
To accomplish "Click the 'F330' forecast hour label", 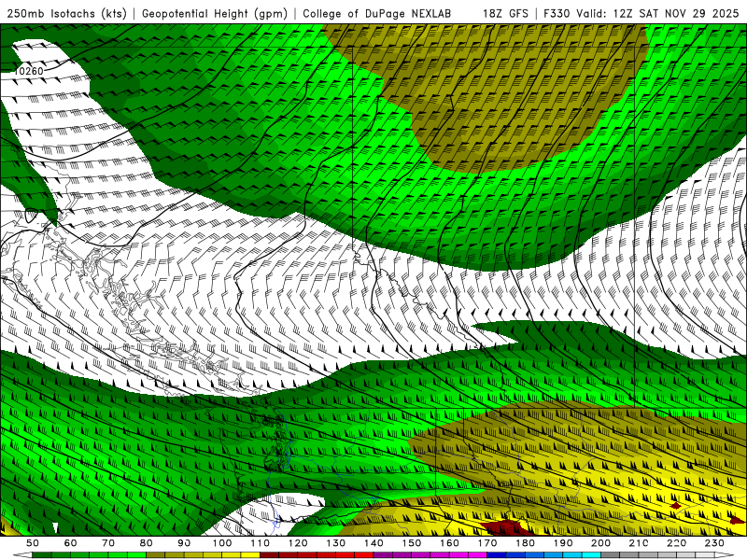I will tap(557, 13).
